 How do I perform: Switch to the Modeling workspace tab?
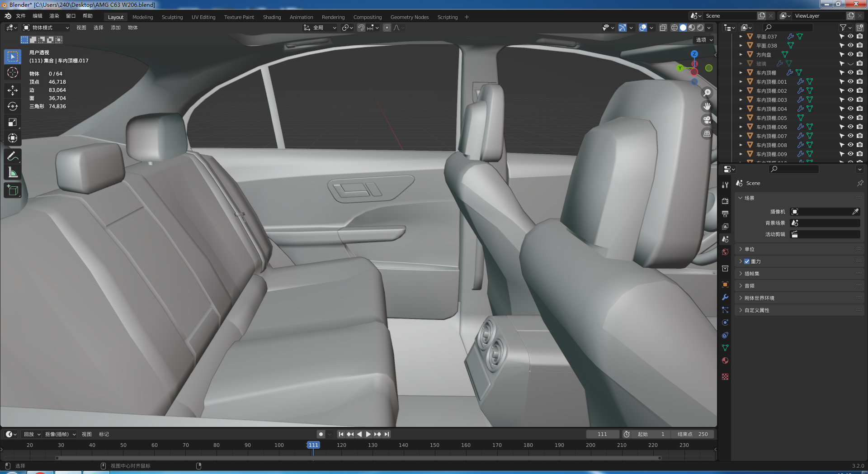[143, 17]
